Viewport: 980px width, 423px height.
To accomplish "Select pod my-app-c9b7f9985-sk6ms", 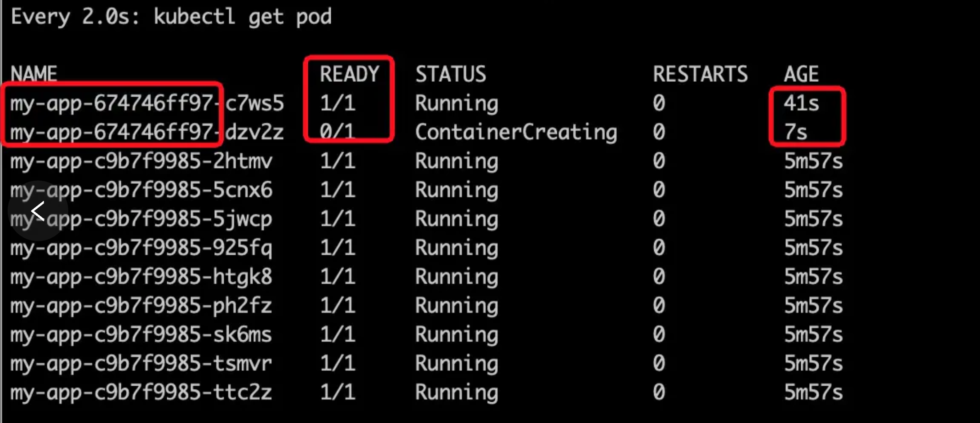I will 141,334.
